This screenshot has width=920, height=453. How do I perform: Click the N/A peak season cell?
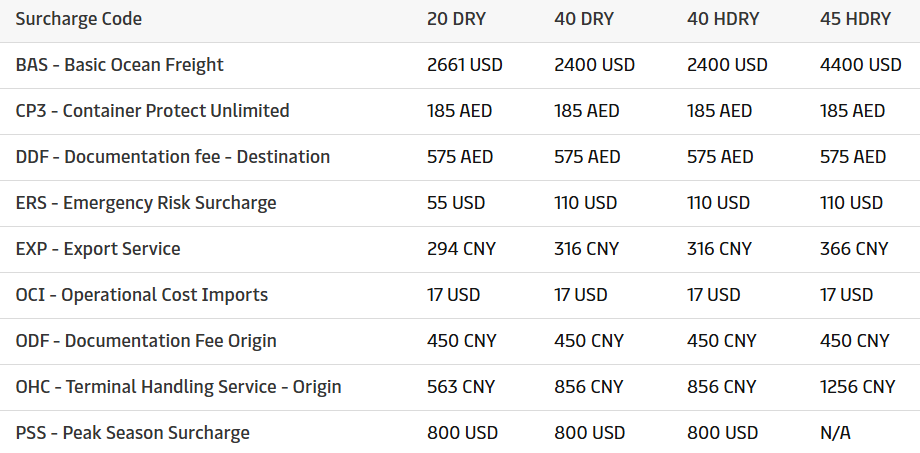click(835, 433)
